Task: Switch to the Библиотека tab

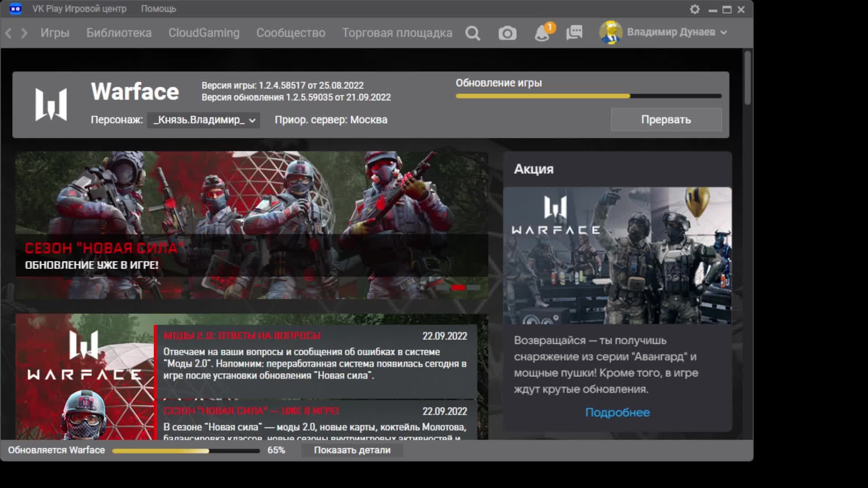Action: point(119,33)
